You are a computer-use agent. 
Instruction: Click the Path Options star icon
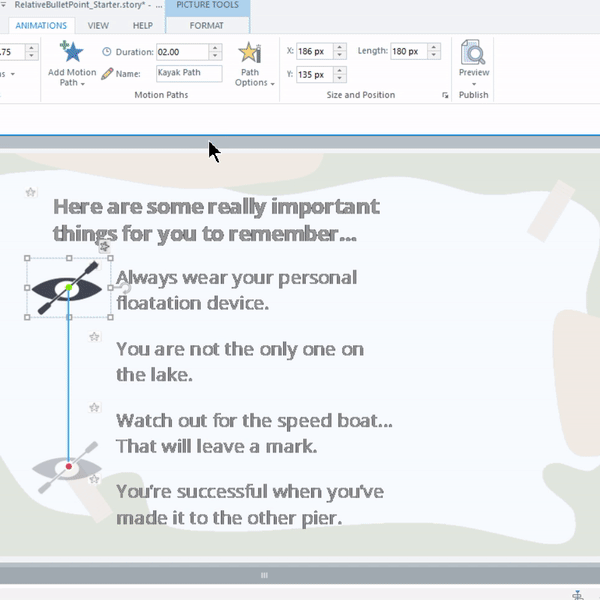click(249, 52)
